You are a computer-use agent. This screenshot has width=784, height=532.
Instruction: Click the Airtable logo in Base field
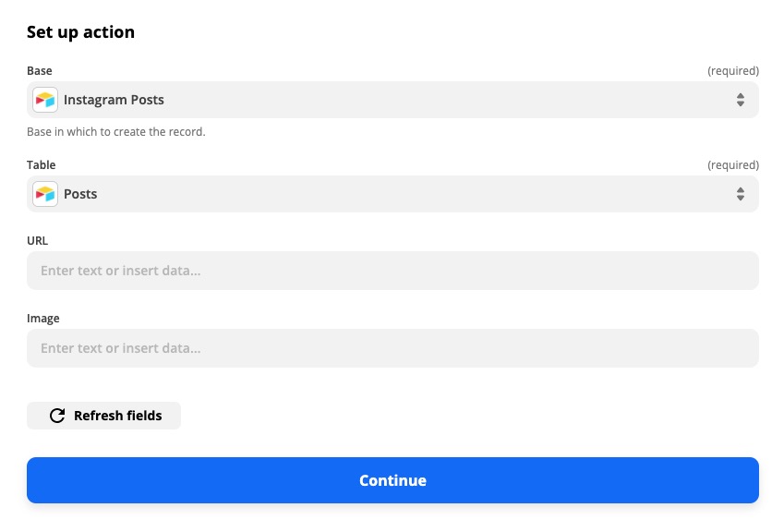45,100
